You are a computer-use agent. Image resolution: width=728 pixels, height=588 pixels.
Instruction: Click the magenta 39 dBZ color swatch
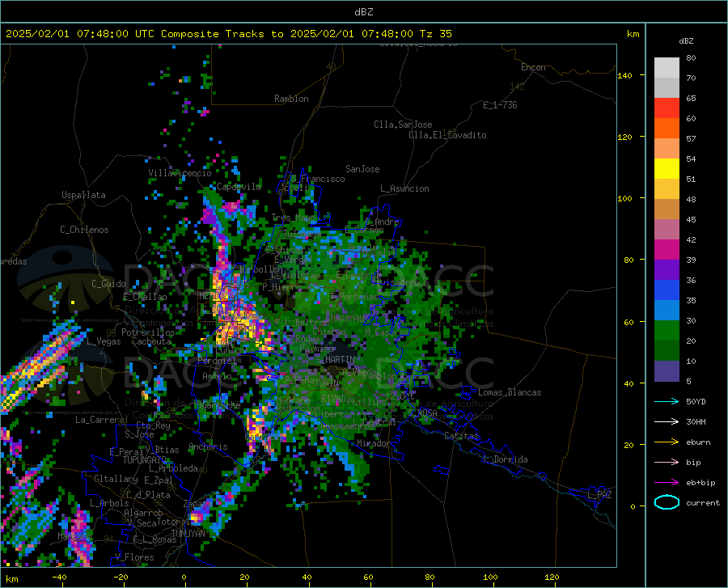pyautogui.click(x=667, y=250)
